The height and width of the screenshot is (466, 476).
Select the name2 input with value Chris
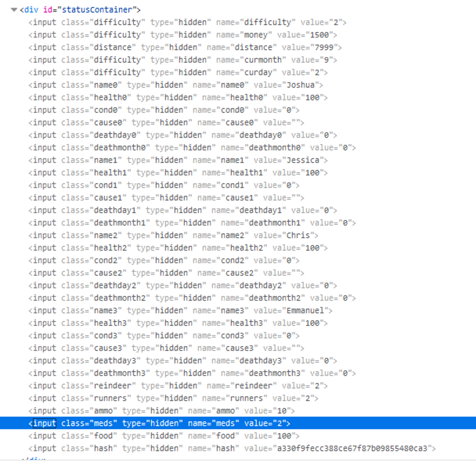pyautogui.click(x=173, y=236)
